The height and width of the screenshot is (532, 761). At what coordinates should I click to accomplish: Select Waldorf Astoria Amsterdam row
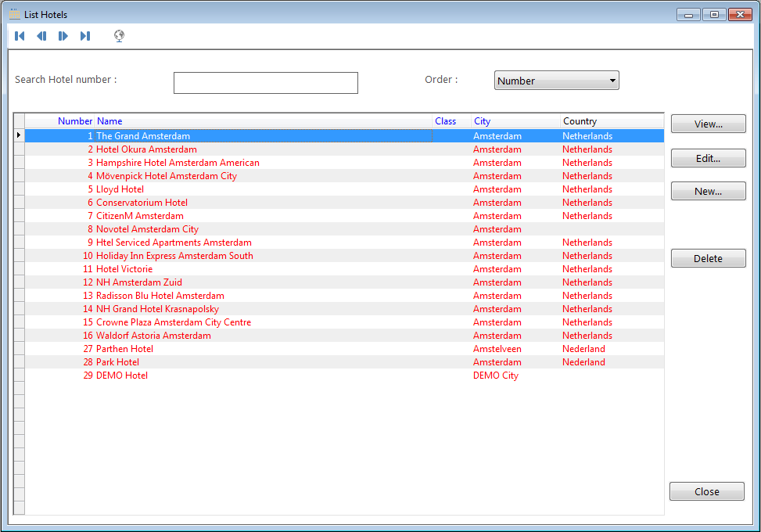(x=344, y=336)
